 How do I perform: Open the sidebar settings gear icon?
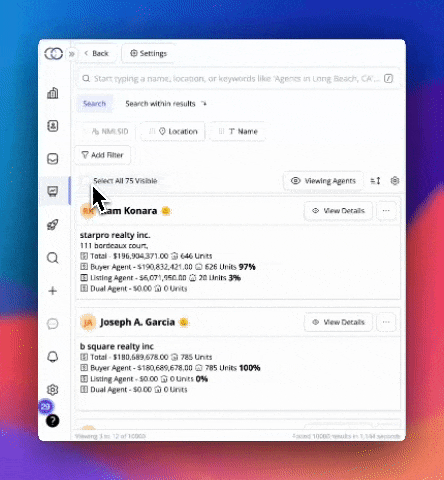[x=53, y=389]
